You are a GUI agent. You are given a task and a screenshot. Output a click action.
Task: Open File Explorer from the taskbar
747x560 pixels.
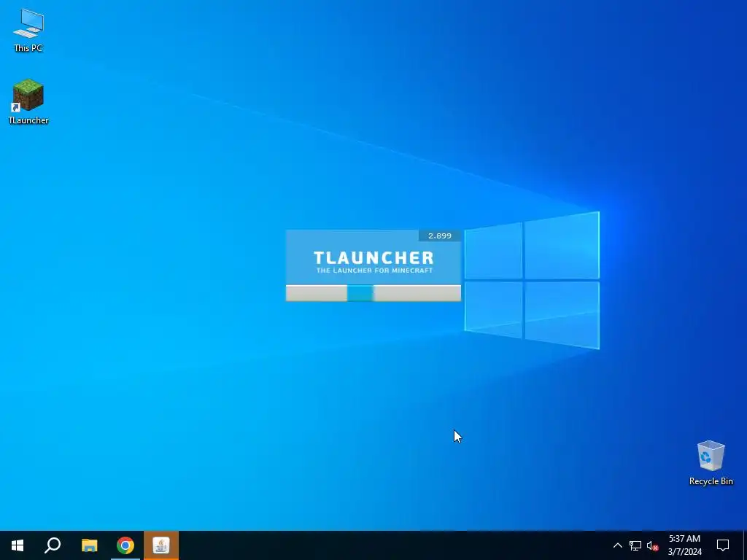point(89,545)
